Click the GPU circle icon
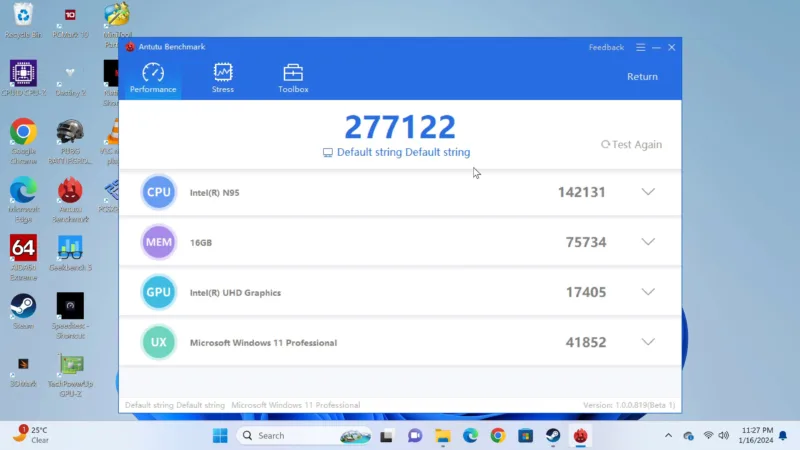The image size is (800, 450). [159, 292]
